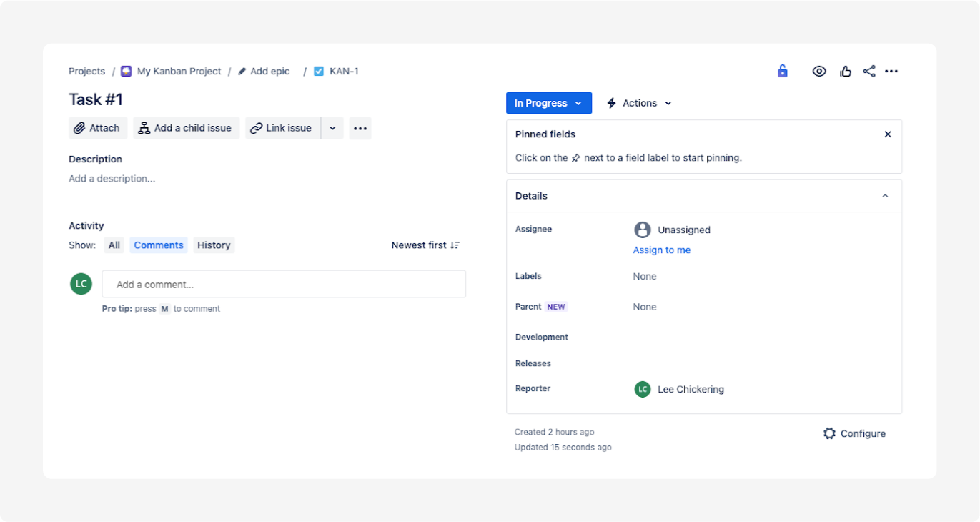This screenshot has height=522, width=980.
Task: Toggle the Comments activity filter
Action: coord(158,245)
